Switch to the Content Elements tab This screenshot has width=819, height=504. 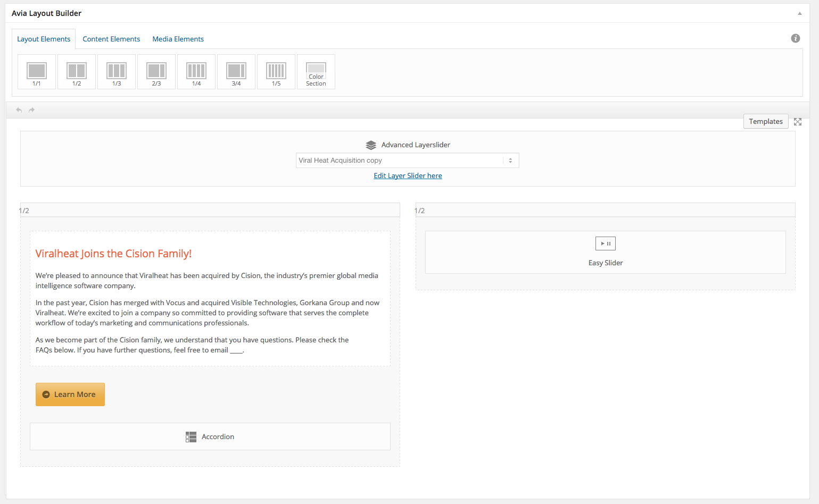[x=111, y=39]
